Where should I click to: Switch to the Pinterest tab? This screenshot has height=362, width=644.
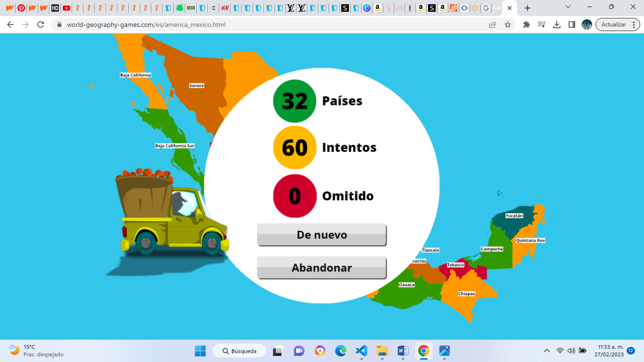21,8
